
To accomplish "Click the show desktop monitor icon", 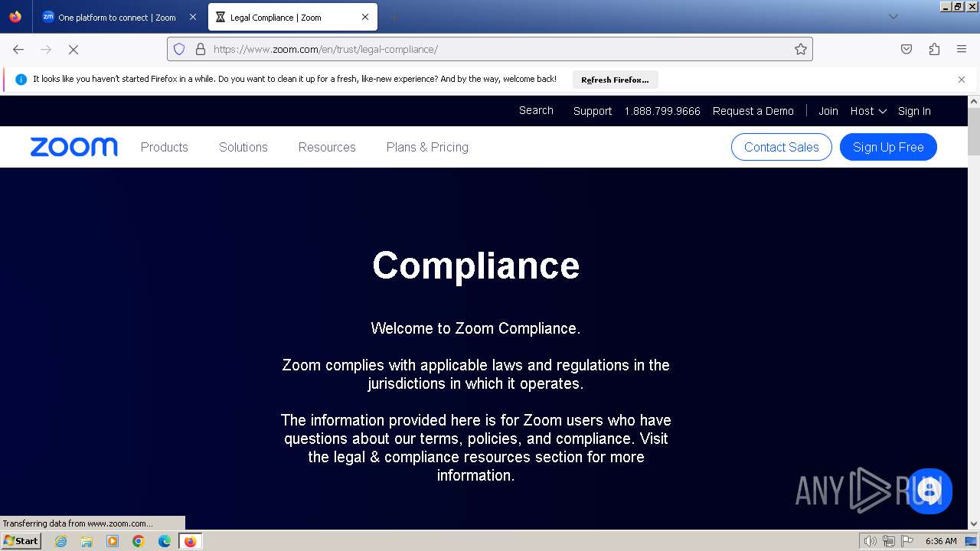I will click(x=971, y=541).
